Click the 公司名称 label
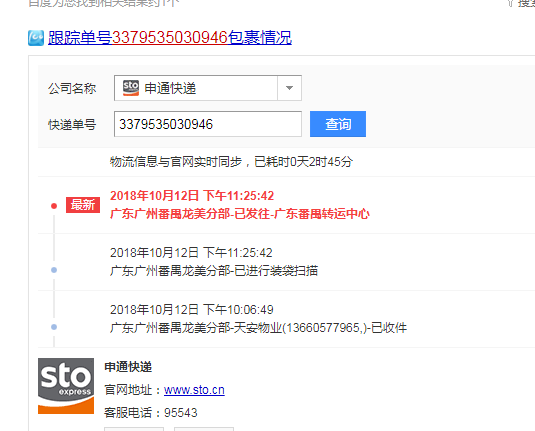535x431 pixels. coord(72,88)
